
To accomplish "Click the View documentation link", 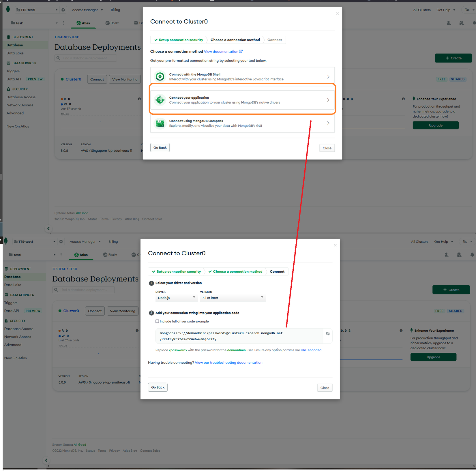I will pos(223,52).
